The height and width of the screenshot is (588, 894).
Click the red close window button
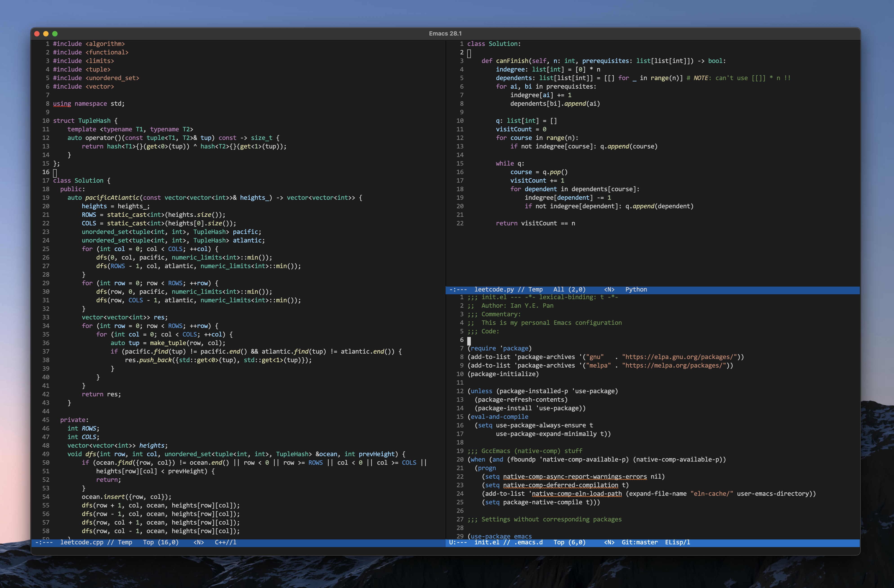37,34
